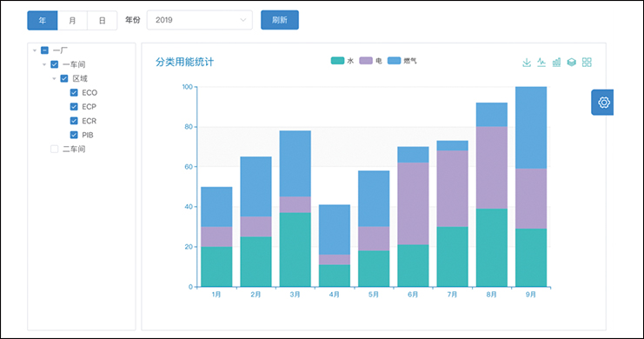This screenshot has height=339, width=644.
Task: Switch chart to bar view icon
Action: pyautogui.click(x=556, y=63)
